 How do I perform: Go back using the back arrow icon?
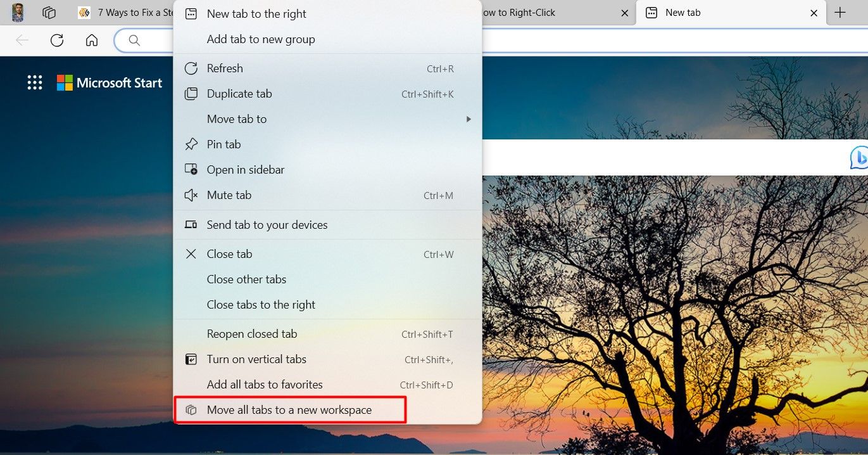[22, 40]
